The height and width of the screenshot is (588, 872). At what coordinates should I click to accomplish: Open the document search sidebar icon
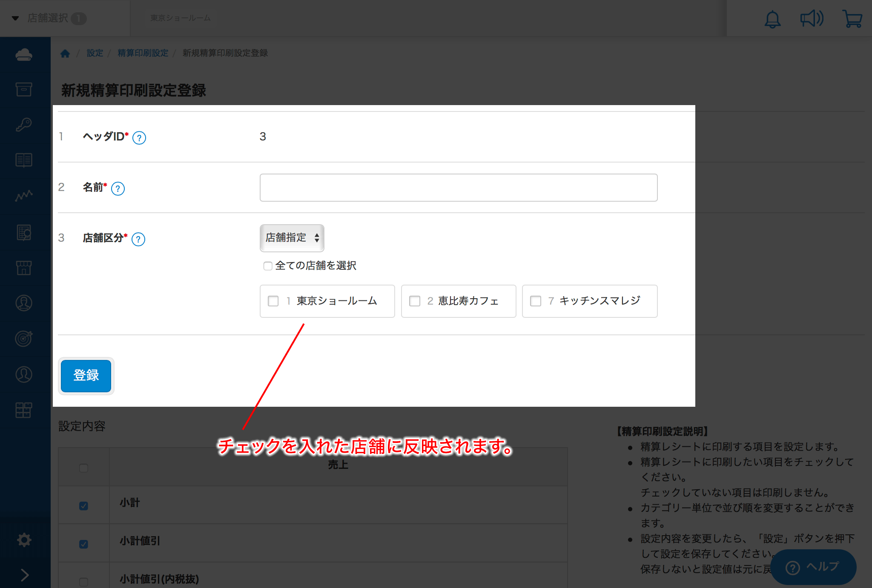[24, 232]
